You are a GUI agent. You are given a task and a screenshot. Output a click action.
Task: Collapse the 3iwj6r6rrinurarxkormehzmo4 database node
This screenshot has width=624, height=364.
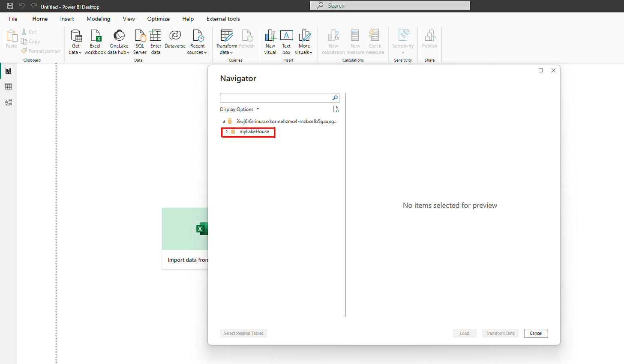(x=223, y=121)
